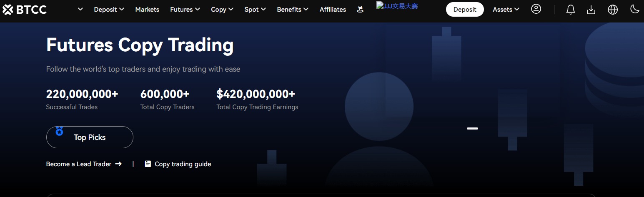Open the Spot dropdown menu
This screenshot has height=197, width=644.
[255, 9]
